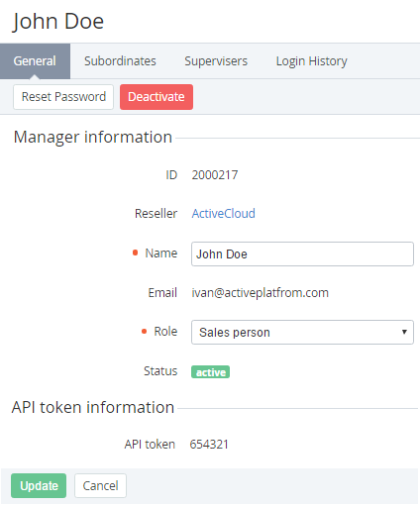The image size is (420, 506).
Task: Save changes with the Update button
Action: (x=39, y=486)
